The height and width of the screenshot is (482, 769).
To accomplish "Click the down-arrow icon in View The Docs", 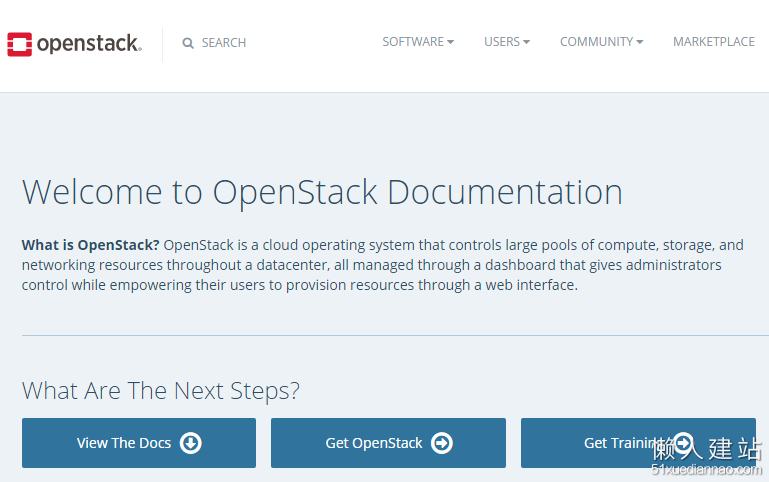I will pos(191,443).
